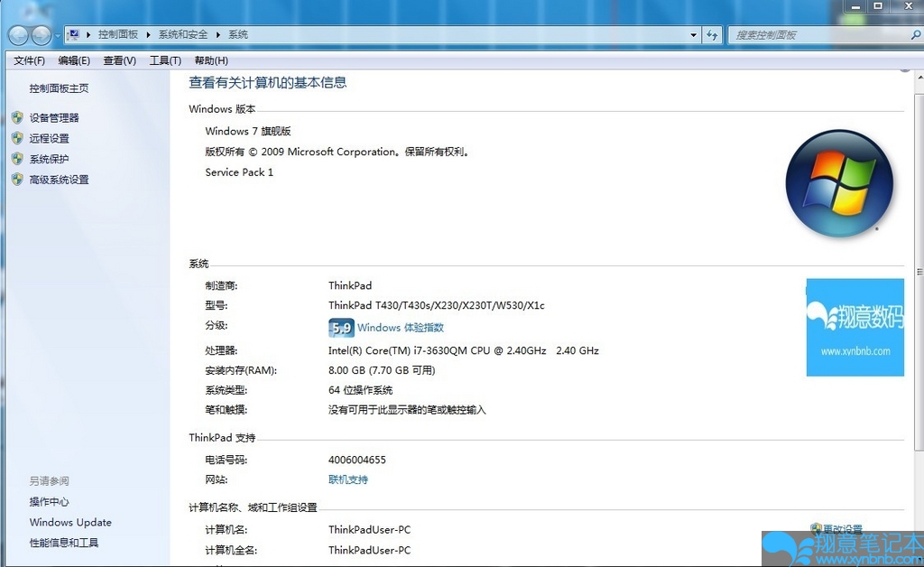Viewport: 924px width, 567px height.
Task: Open the Windows 体验指数 link
Action: click(401, 328)
